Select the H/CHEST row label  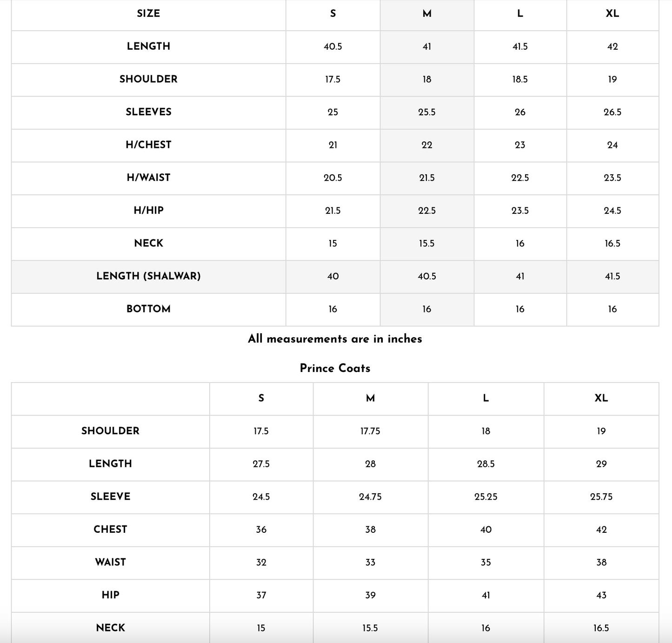148,145
